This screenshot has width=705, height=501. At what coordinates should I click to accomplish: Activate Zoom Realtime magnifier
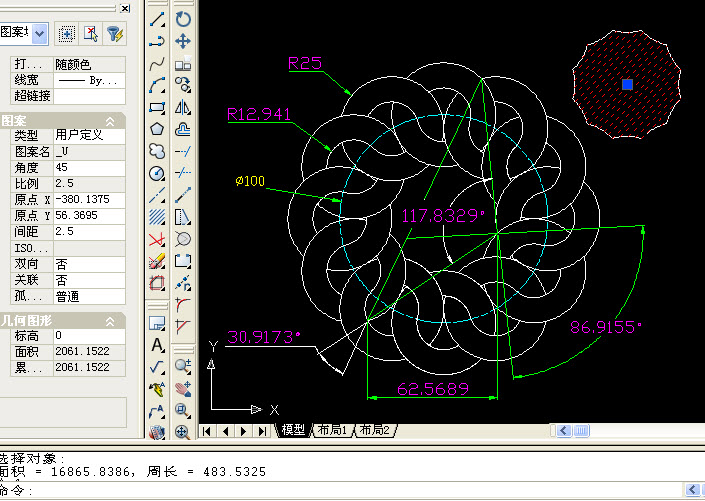[183, 366]
